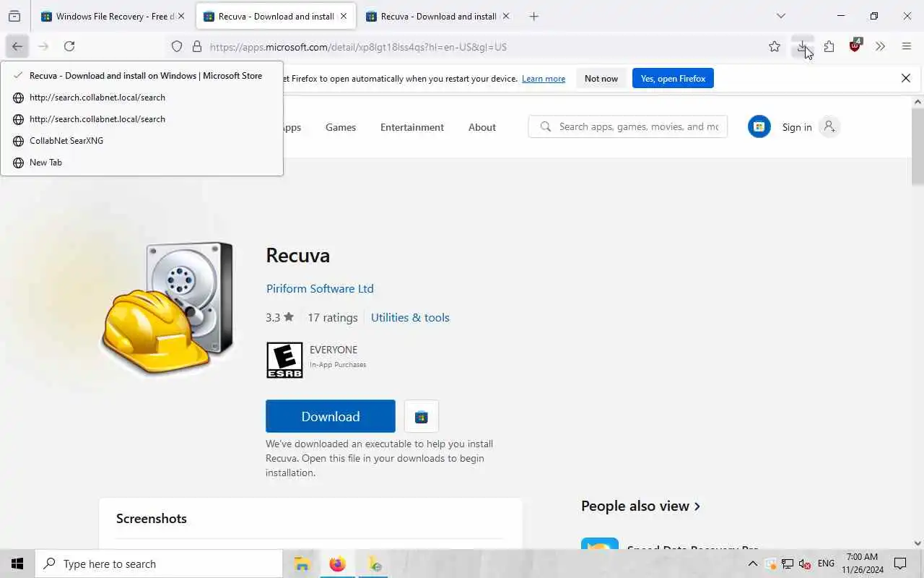Click the taskbar search box
Screen dimensions: 924x578
(159, 564)
